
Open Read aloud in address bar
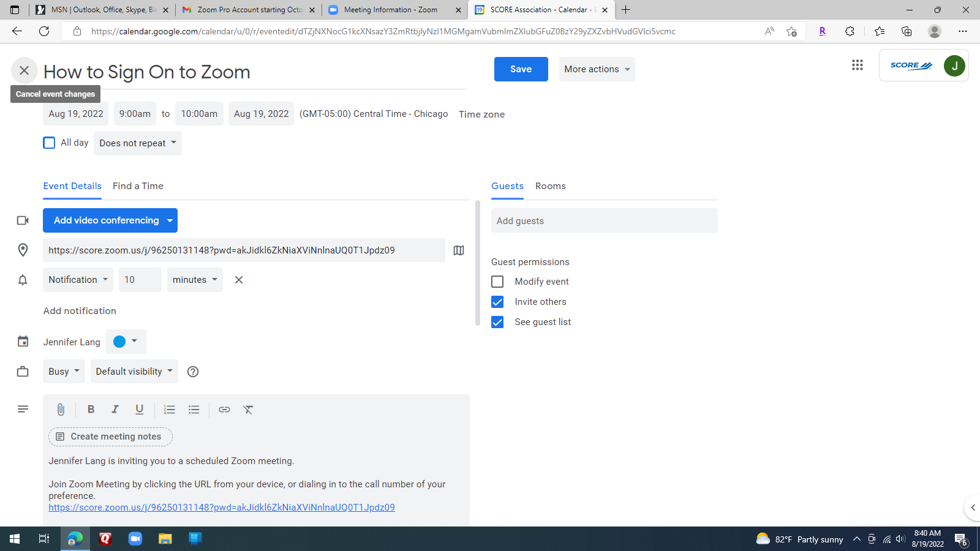click(x=769, y=31)
